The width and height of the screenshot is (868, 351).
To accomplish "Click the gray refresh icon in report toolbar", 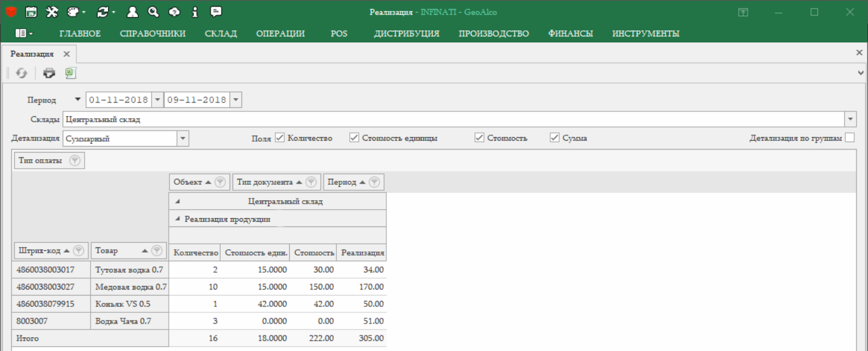I will (21, 73).
